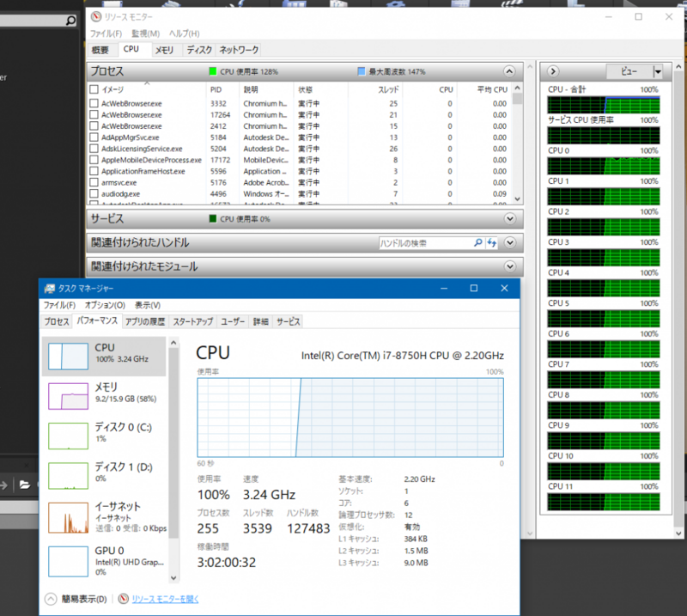Switch to the 概要 tab
Screen dimensions: 687x616
click(x=100, y=50)
